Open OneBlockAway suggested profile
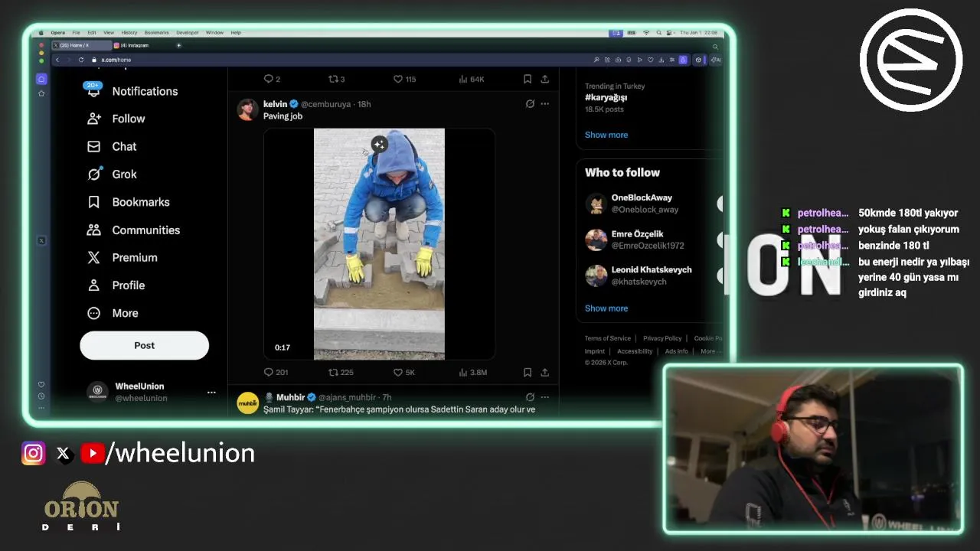This screenshot has width=980, height=551. pyautogui.click(x=642, y=197)
